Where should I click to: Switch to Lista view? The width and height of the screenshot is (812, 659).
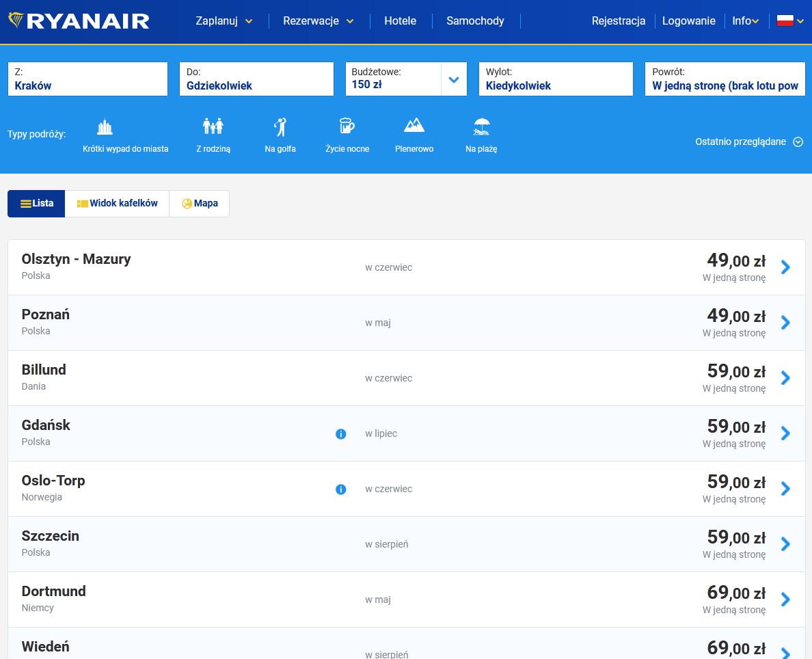click(x=37, y=204)
